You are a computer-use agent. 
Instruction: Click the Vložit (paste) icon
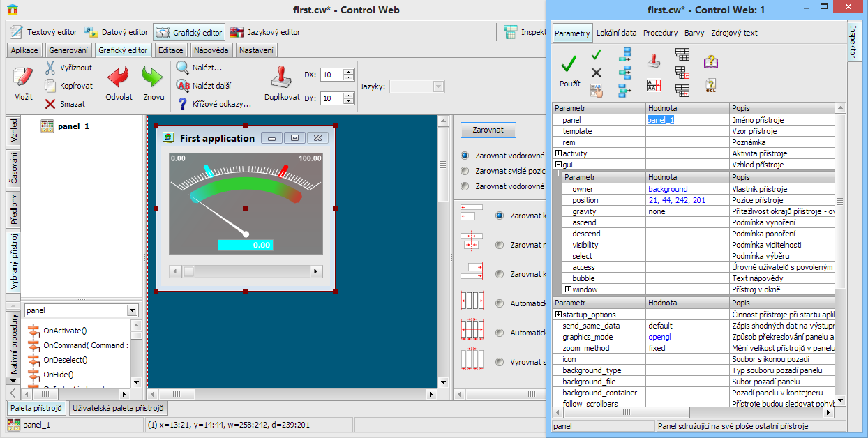(23, 77)
